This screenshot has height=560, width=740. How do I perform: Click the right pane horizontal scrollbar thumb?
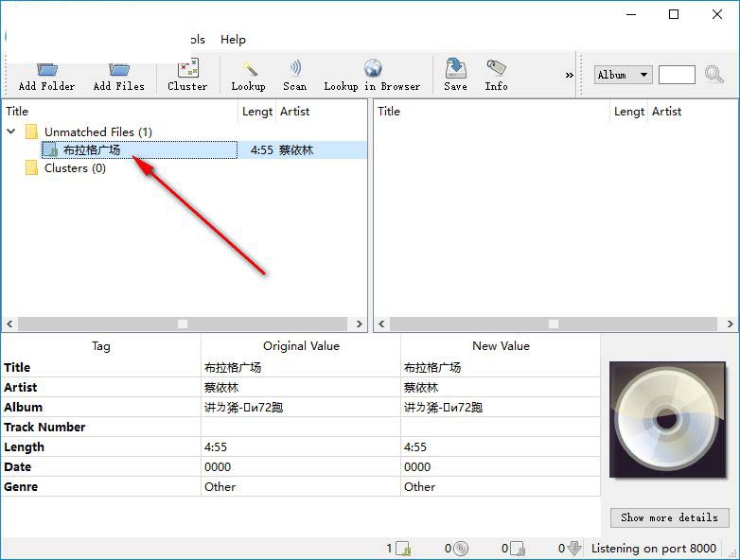pyautogui.click(x=554, y=324)
